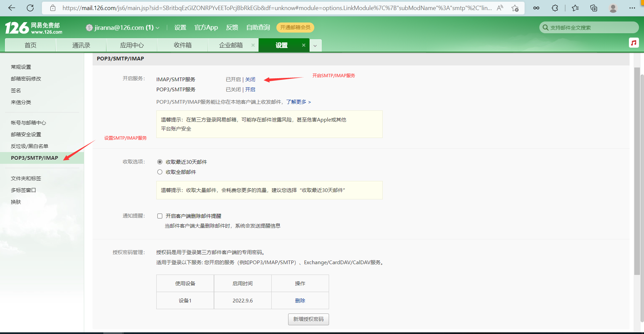Open 签名 settings in the sidebar
The height and width of the screenshot is (334, 644).
(x=16, y=90)
